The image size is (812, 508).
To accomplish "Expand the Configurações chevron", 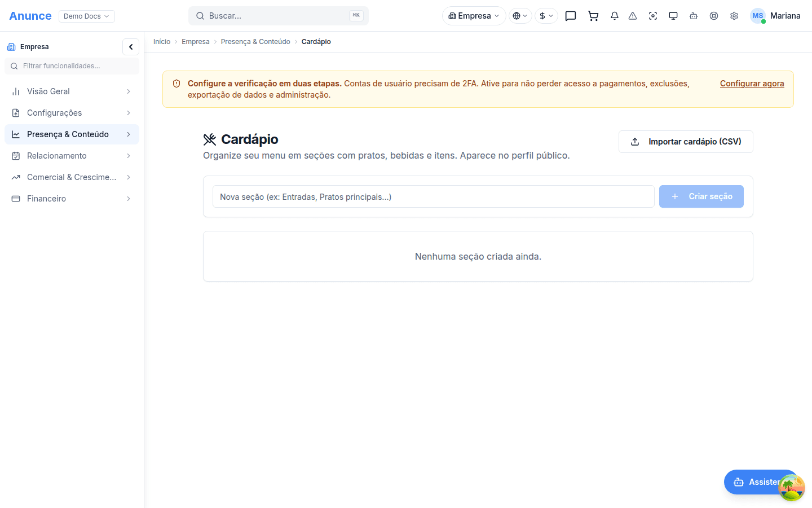I will pos(129,113).
